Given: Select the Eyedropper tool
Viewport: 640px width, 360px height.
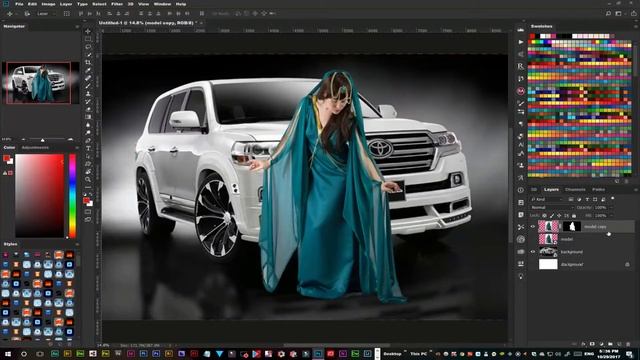Looking at the screenshot, I should click(88, 70).
